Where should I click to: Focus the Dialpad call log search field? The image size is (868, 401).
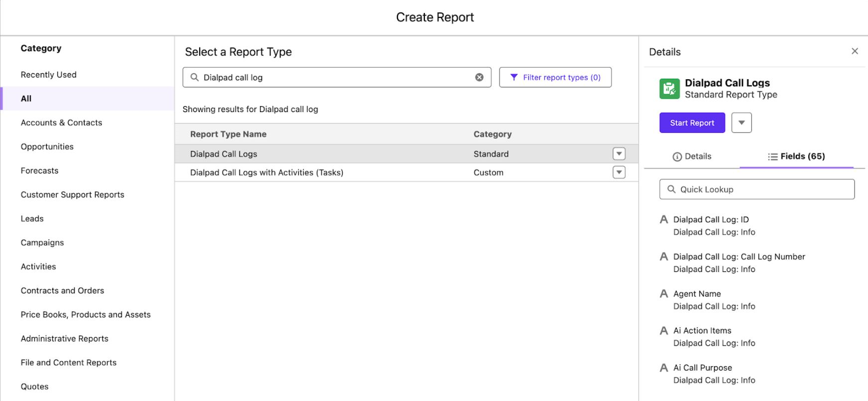(337, 77)
